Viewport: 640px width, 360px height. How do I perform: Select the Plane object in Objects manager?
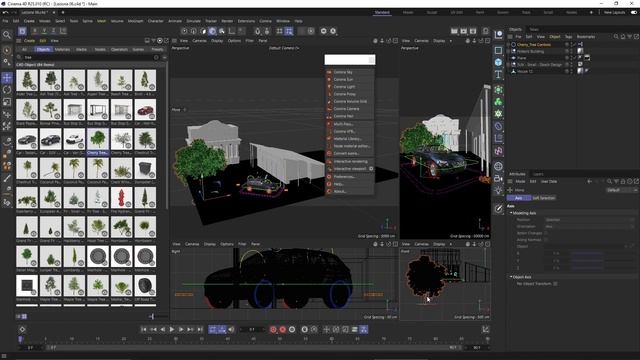522,58
